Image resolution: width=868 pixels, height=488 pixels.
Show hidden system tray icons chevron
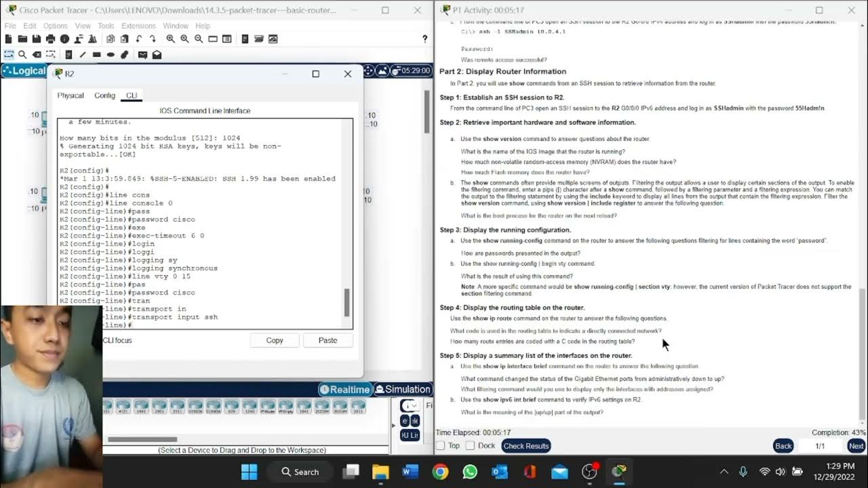click(x=724, y=472)
